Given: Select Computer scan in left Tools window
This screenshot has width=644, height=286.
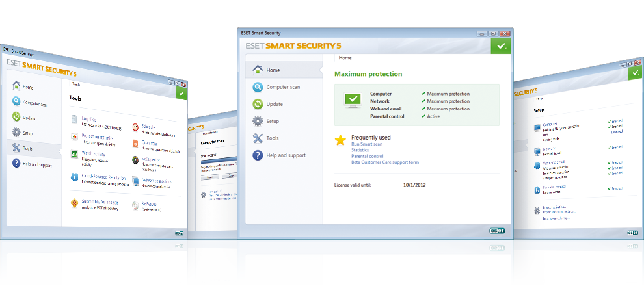Looking at the screenshot, I should 29,103.
